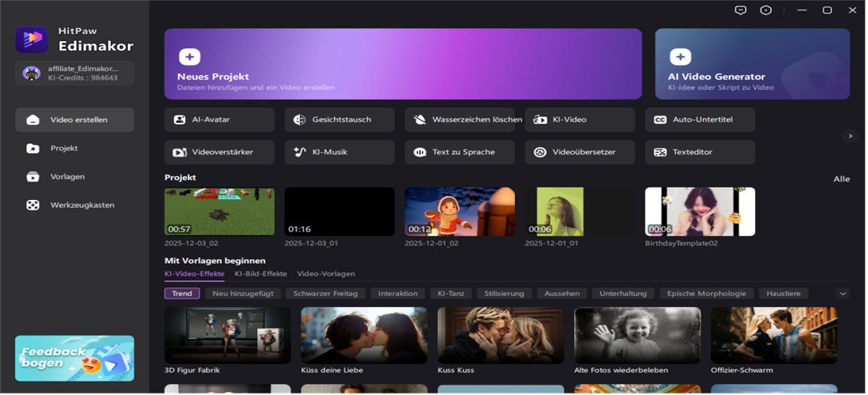Launch the Gesichtstausch tool
The width and height of the screenshot is (868, 395).
[339, 119]
